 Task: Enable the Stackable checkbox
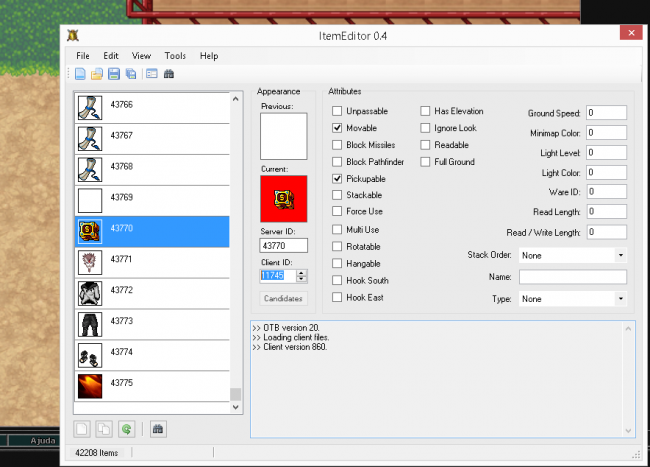337,195
